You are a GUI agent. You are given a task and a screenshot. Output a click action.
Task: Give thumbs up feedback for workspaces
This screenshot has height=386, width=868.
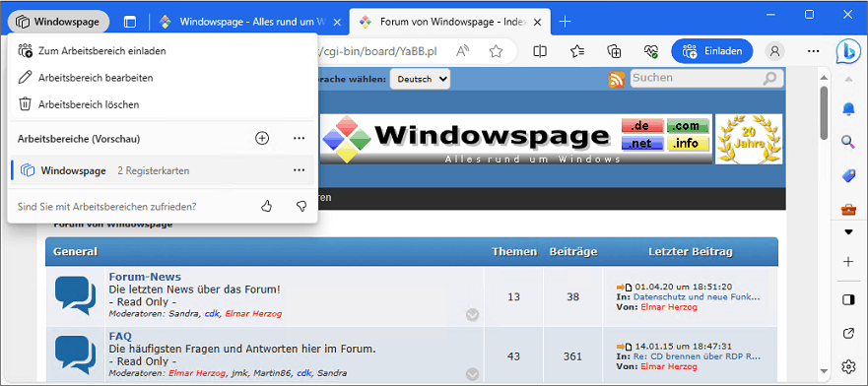(266, 207)
